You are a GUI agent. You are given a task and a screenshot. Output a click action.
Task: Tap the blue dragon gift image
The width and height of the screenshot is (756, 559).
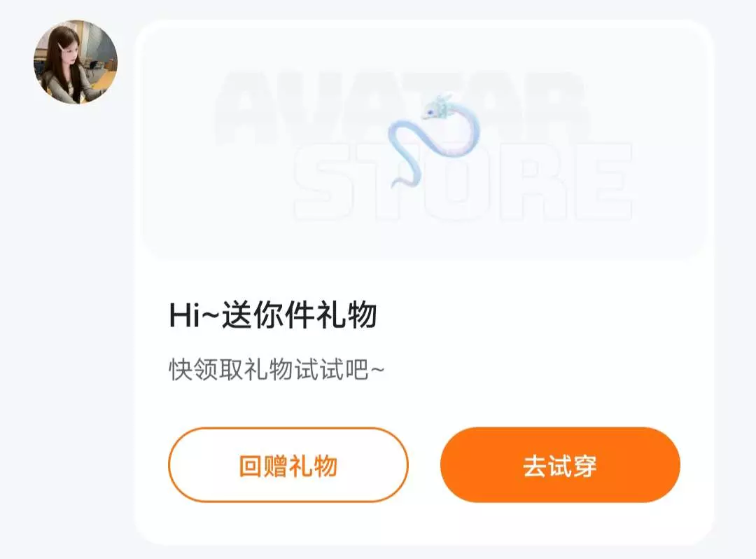click(x=434, y=141)
